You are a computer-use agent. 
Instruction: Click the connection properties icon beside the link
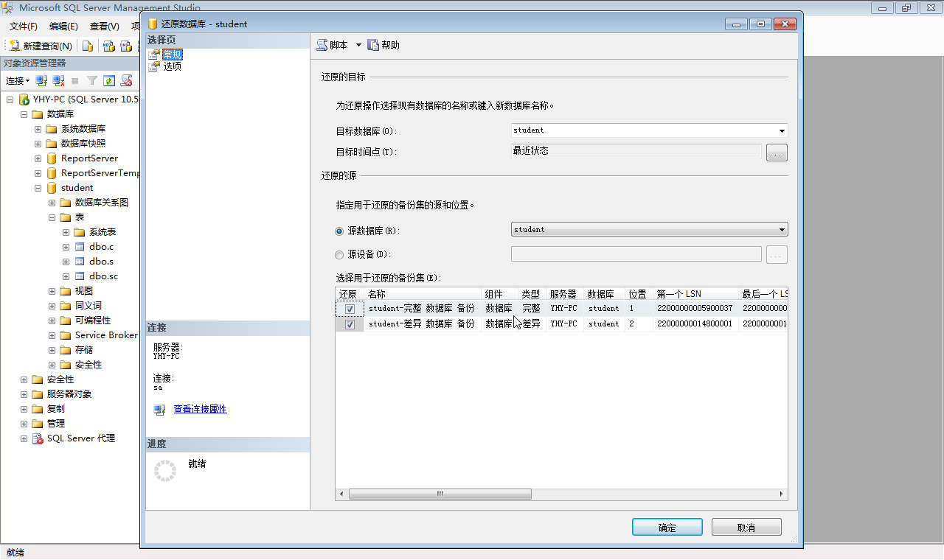(x=159, y=410)
